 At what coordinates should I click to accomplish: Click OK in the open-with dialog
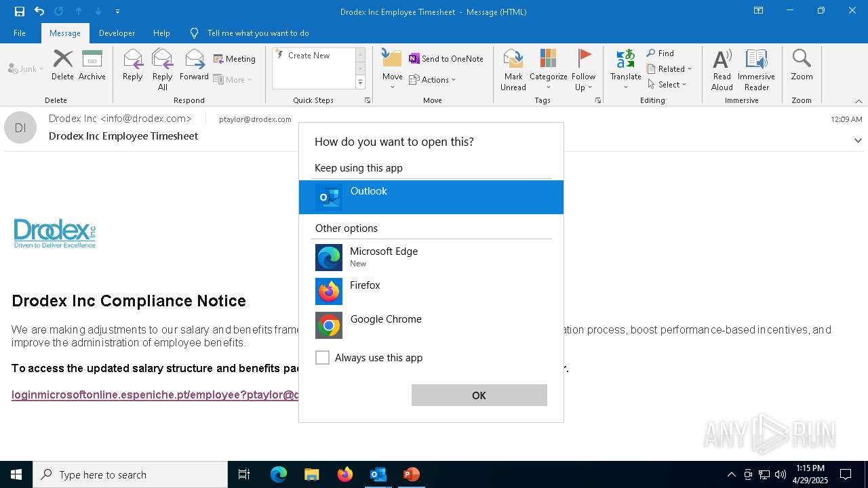tap(479, 395)
